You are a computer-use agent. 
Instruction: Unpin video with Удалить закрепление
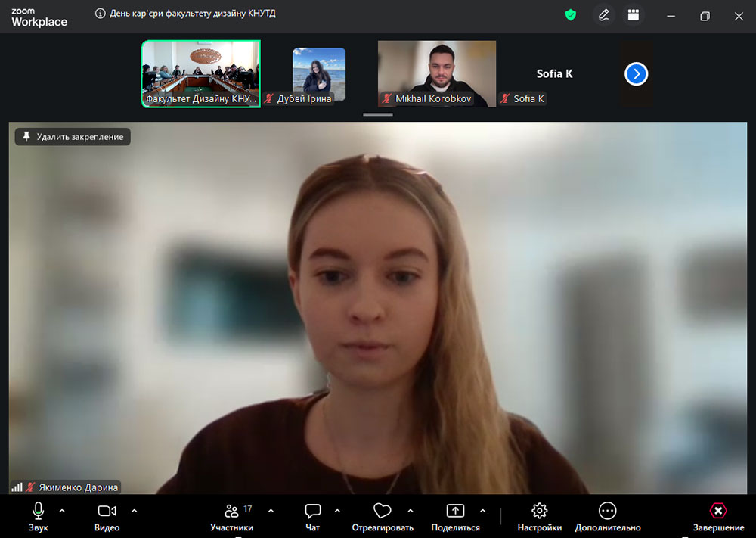[73, 137]
